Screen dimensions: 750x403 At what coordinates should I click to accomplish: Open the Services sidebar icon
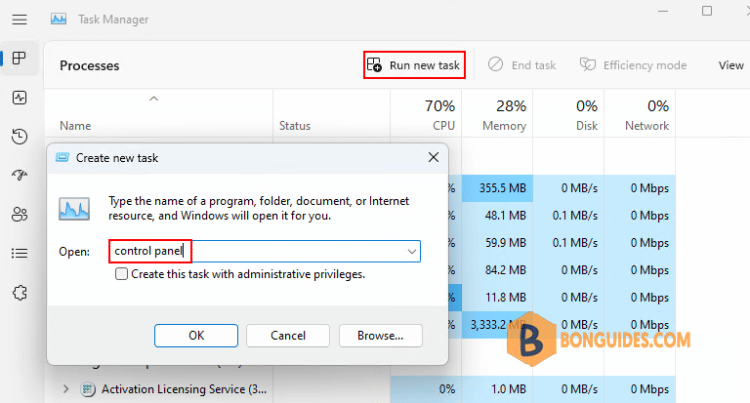pos(19,292)
